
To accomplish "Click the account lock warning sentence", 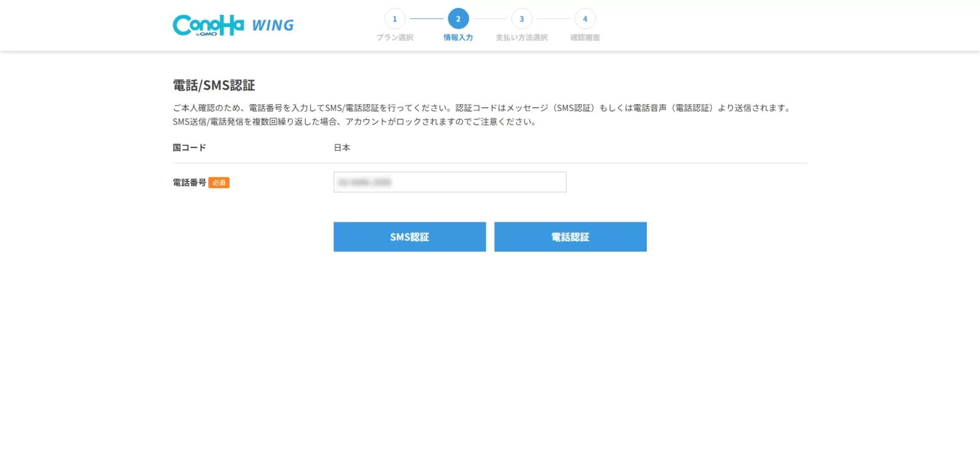I will click(x=355, y=122).
